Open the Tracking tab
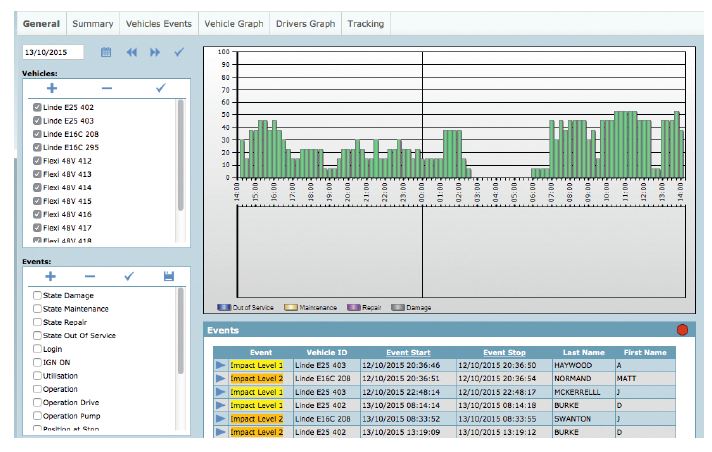712x452 pixels. click(366, 24)
